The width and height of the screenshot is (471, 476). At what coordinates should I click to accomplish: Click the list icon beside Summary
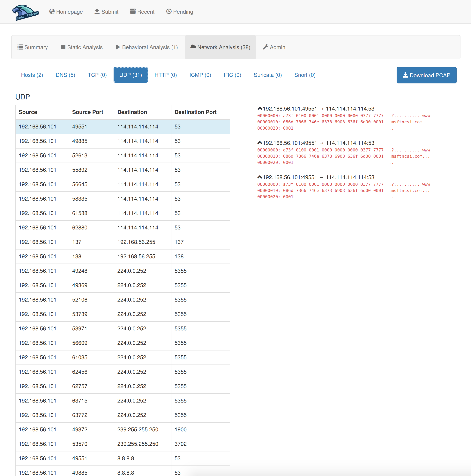coord(20,47)
